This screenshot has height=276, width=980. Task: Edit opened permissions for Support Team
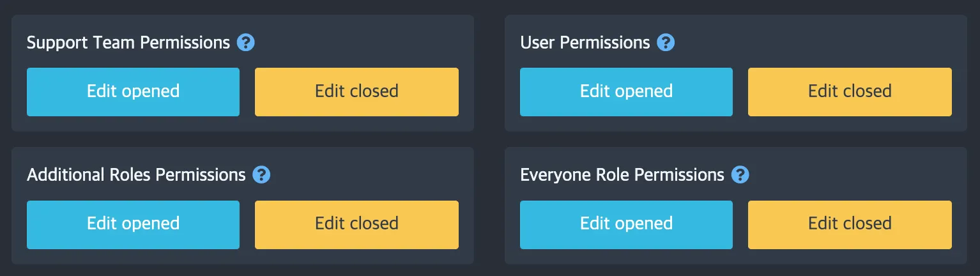point(133,92)
